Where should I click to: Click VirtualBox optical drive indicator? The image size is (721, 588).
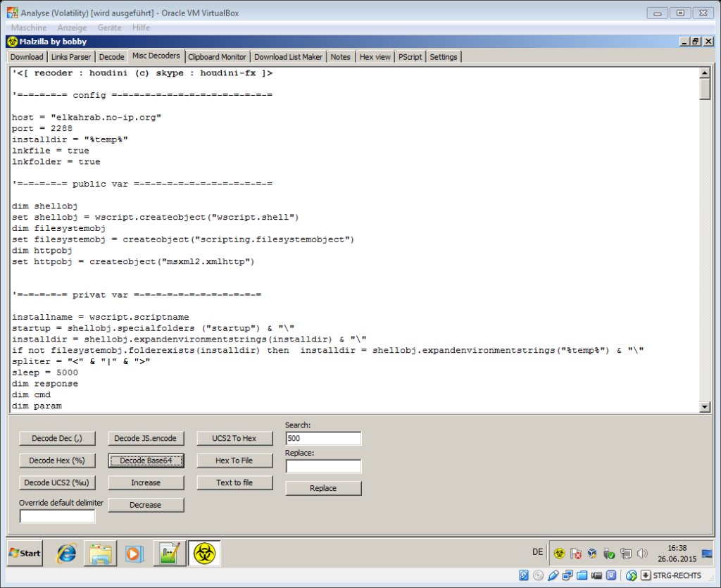(x=539, y=575)
